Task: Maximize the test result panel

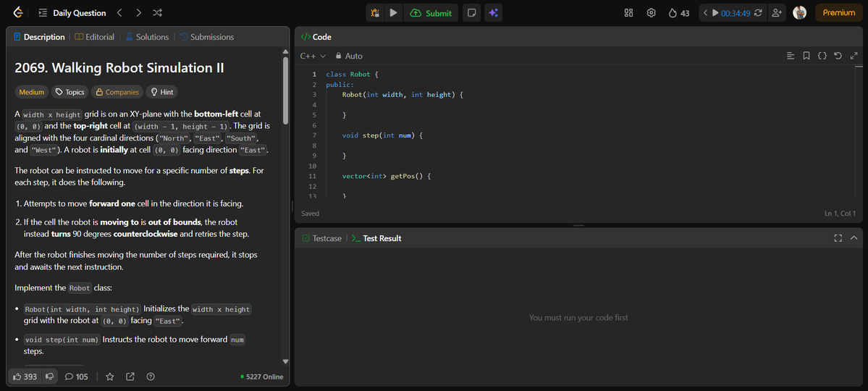Action: (838, 238)
